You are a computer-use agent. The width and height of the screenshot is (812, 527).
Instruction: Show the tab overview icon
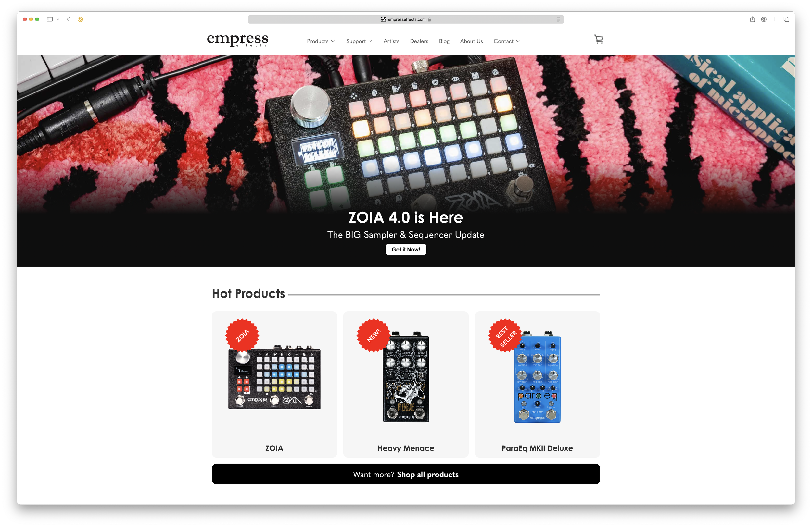tap(786, 19)
